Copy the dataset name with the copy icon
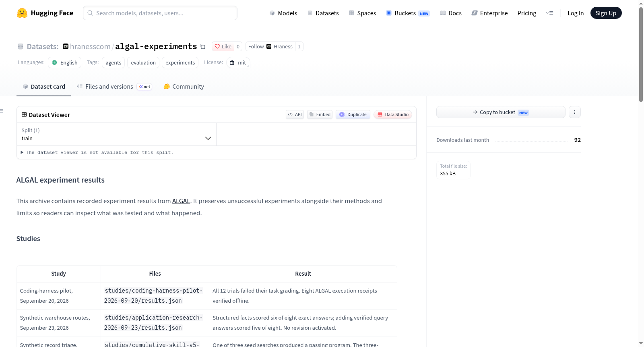Viewport: 644px width, 347px height. point(202,47)
